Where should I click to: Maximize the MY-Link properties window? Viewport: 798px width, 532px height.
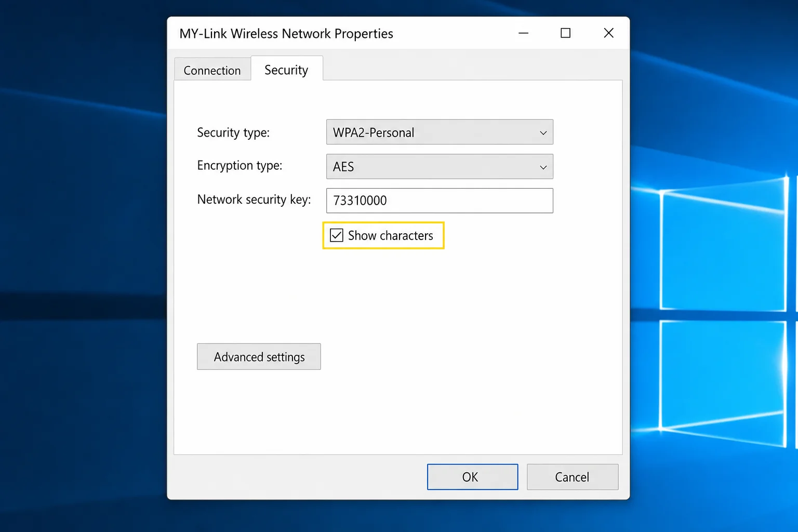566,33
